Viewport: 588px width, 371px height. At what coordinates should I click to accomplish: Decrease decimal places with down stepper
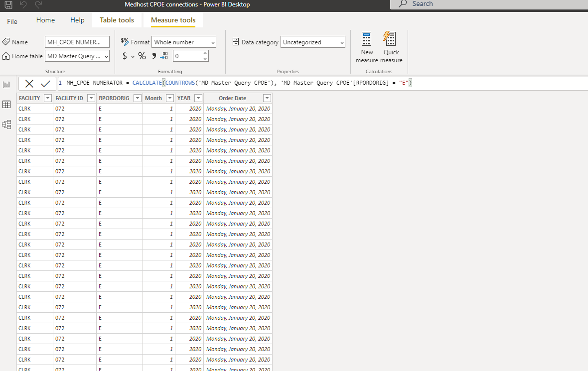click(205, 59)
